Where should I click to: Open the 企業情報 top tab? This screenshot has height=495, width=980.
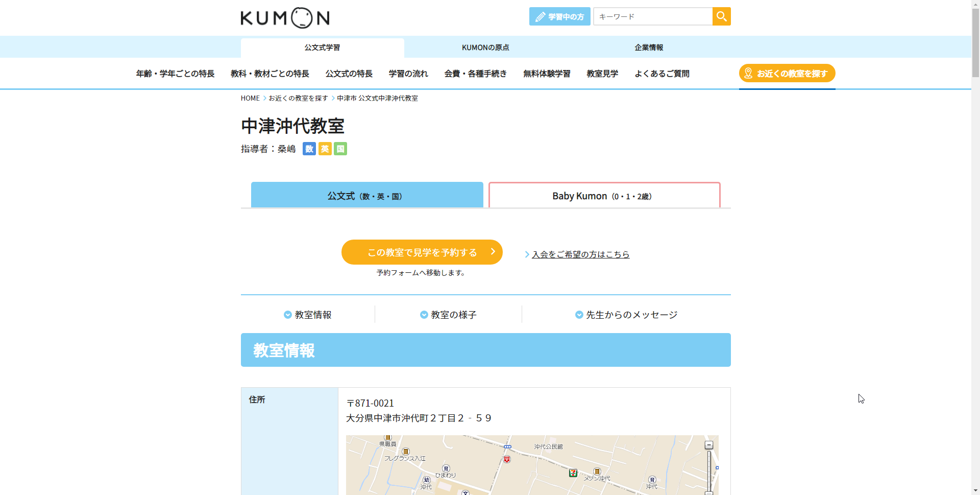coord(649,48)
